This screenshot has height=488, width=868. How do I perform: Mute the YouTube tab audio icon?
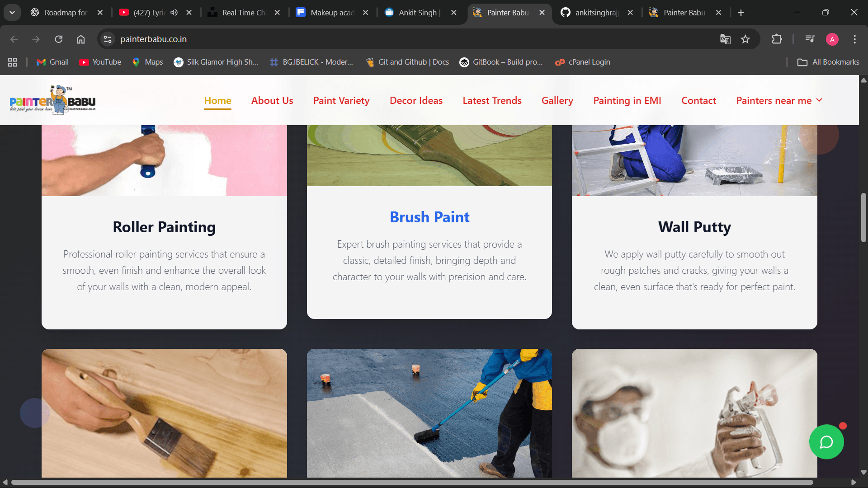click(174, 13)
